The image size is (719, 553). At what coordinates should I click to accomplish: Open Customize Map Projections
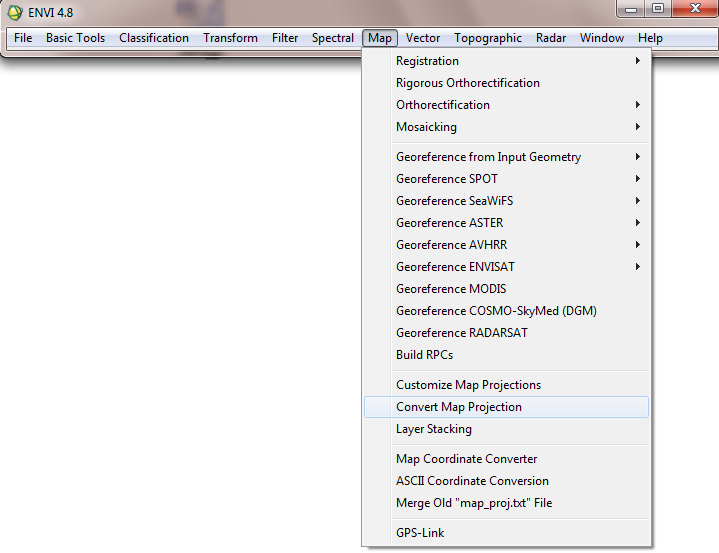(x=506, y=385)
